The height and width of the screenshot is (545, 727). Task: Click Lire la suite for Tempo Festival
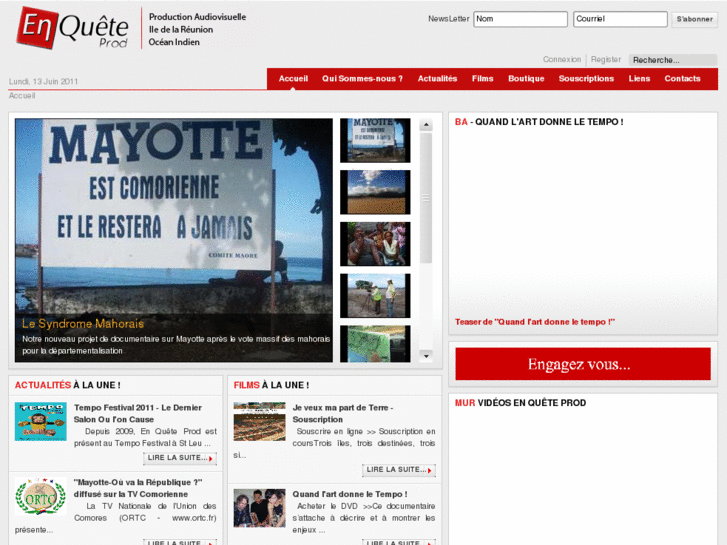pos(180,458)
